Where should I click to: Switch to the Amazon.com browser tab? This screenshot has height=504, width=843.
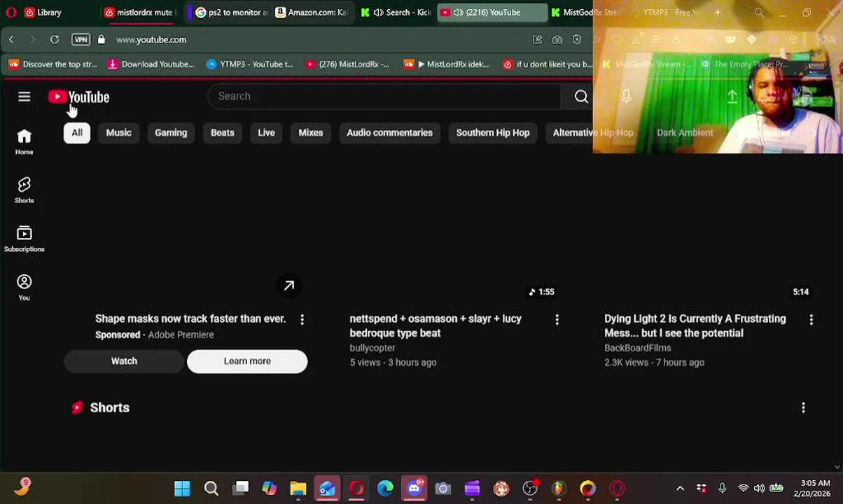313,12
